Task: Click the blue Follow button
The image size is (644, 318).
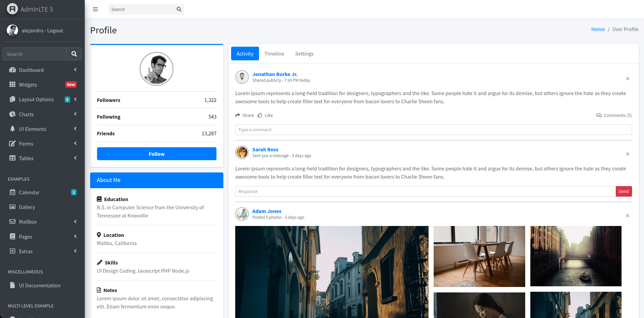Action: point(157,154)
